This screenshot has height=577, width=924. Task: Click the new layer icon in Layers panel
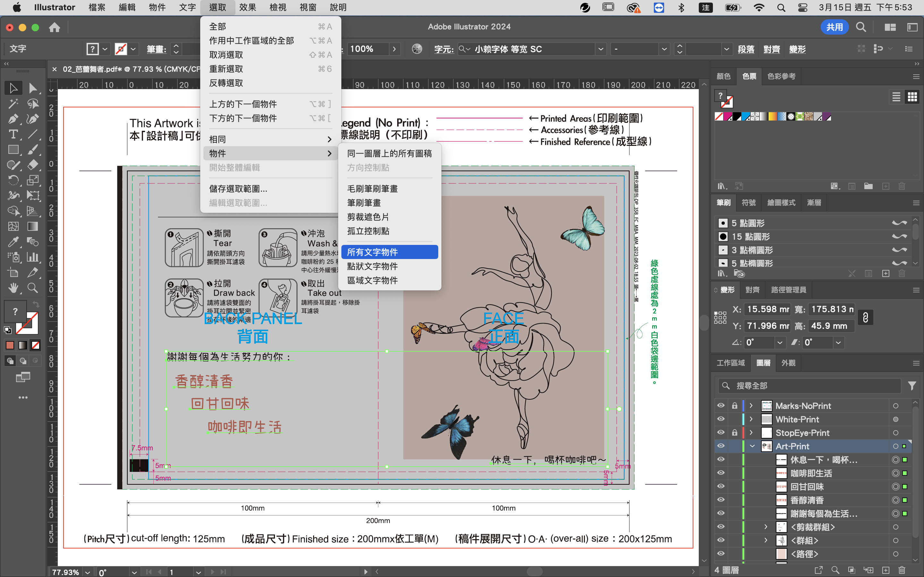click(886, 570)
